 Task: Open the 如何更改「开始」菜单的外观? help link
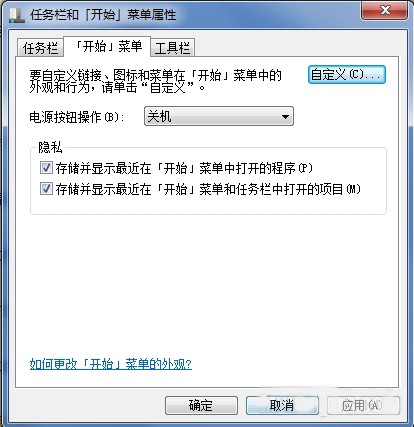111,364
